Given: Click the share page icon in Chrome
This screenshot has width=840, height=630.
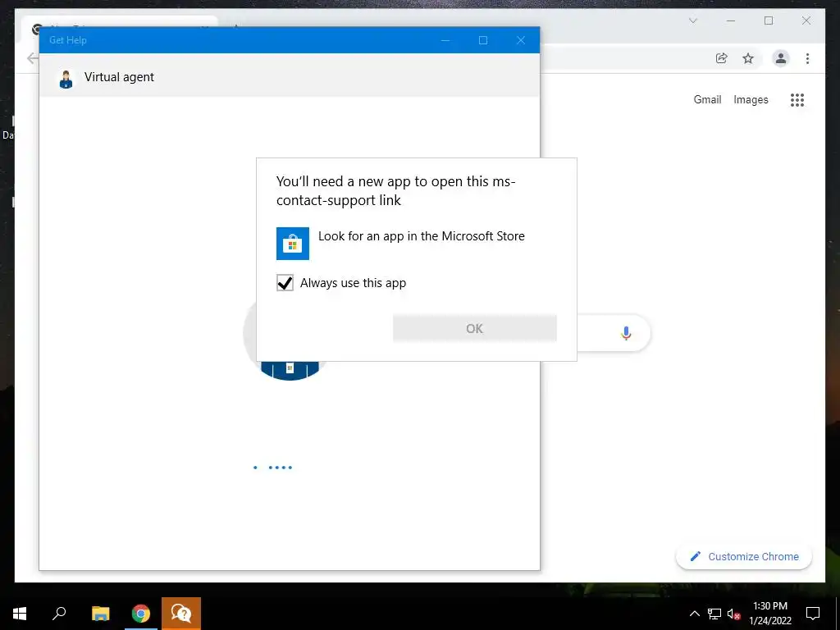Looking at the screenshot, I should pos(722,58).
